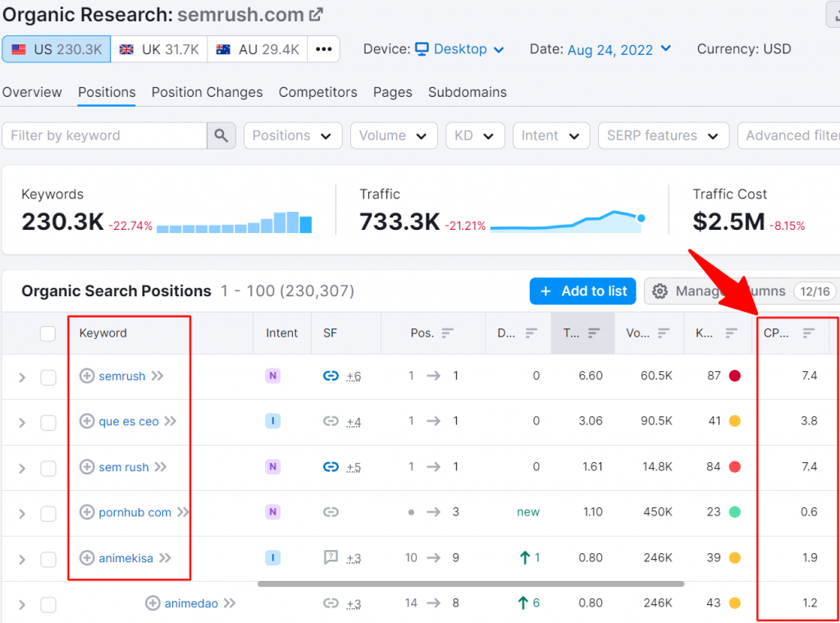
Task: Check the semrush row checkbox
Action: click(x=48, y=378)
